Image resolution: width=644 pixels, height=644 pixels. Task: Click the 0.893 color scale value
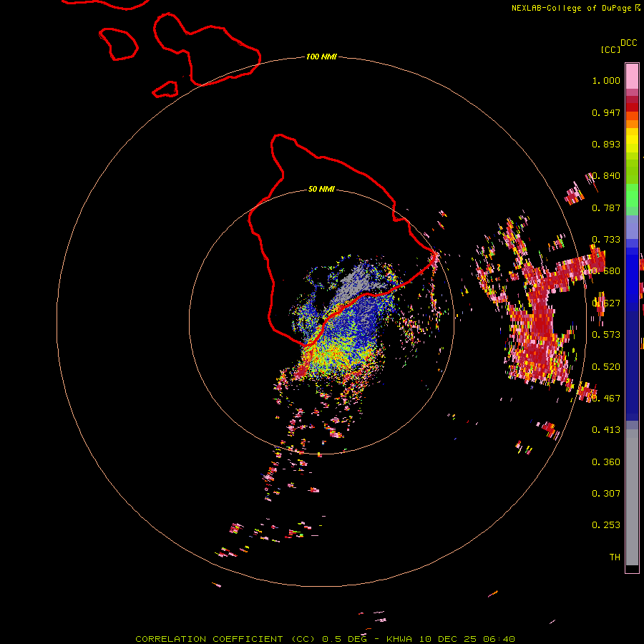tap(606, 144)
